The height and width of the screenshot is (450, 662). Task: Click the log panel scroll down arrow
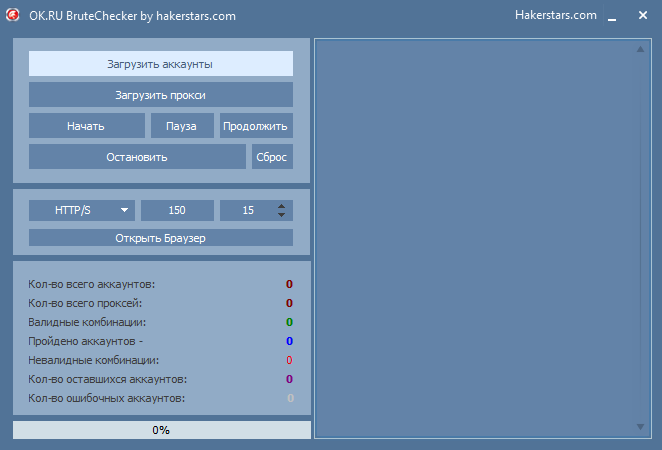coord(640,427)
